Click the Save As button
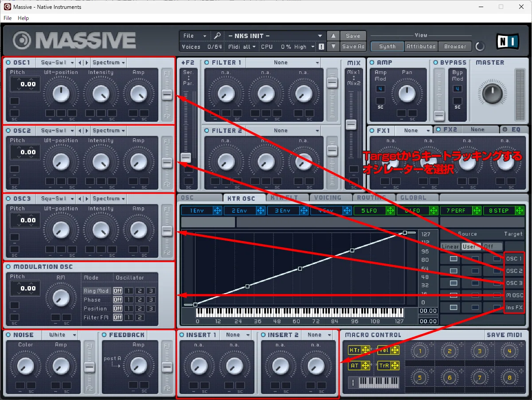The width and height of the screenshot is (532, 400). pyautogui.click(x=353, y=46)
